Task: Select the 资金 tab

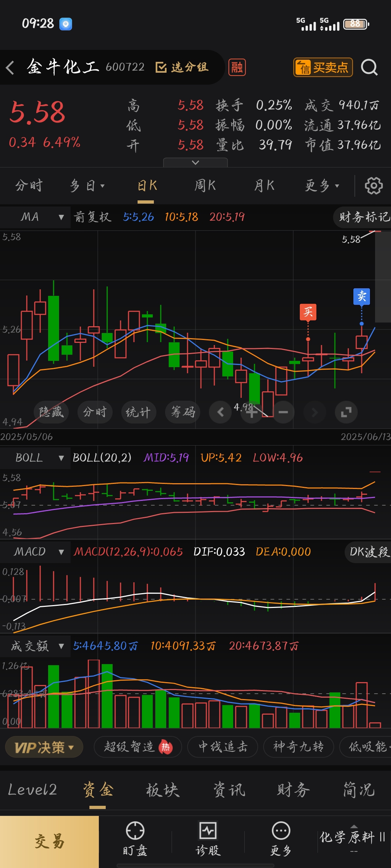Action: click(98, 790)
